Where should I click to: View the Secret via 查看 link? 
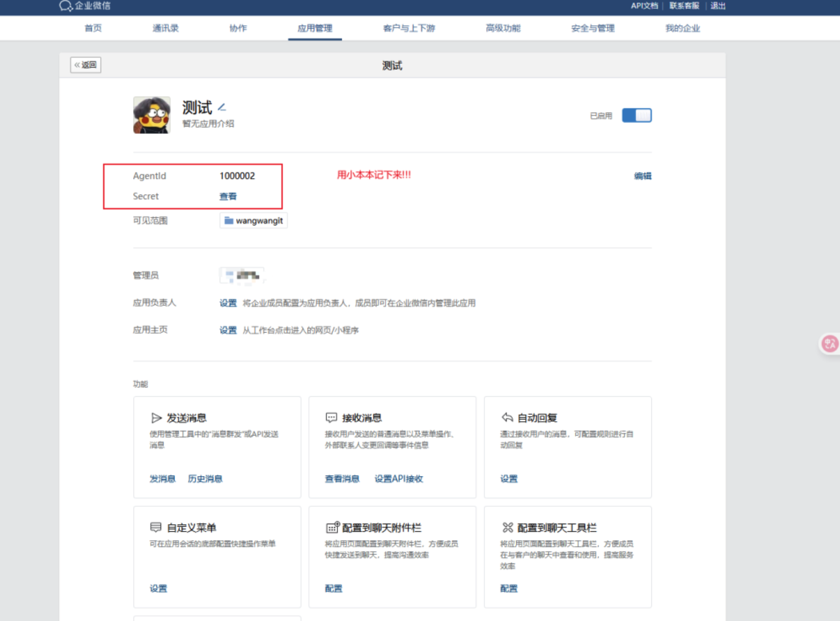click(x=228, y=196)
